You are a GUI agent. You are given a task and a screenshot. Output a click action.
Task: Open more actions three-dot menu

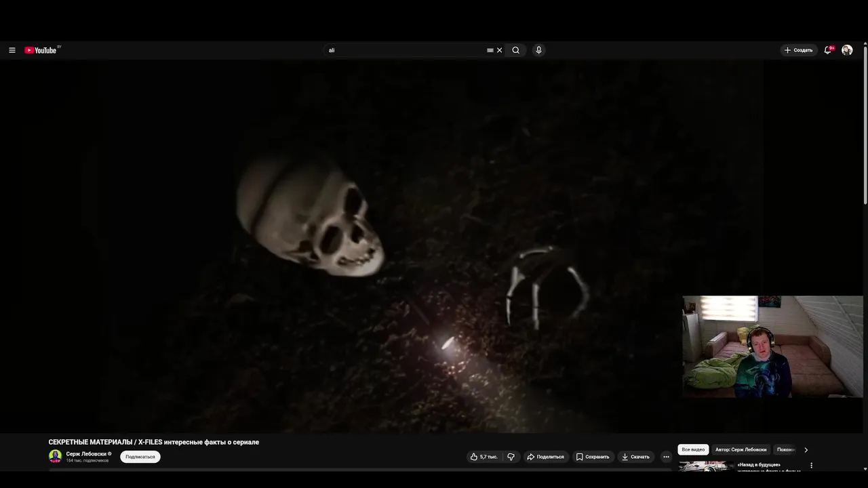pyautogui.click(x=666, y=457)
